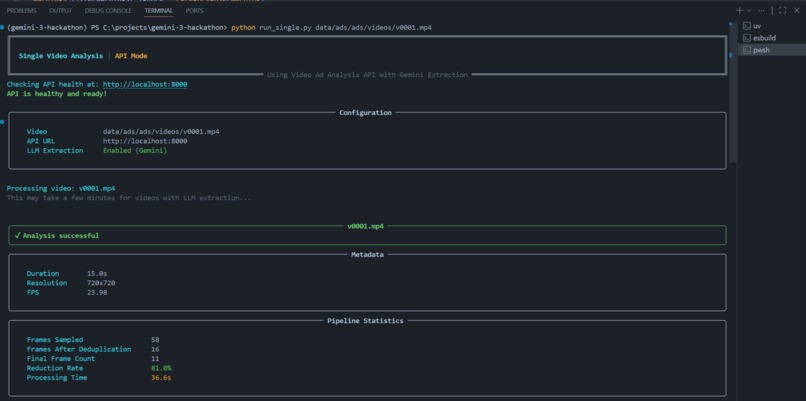Click the Duration value 15.0s

tap(97, 274)
